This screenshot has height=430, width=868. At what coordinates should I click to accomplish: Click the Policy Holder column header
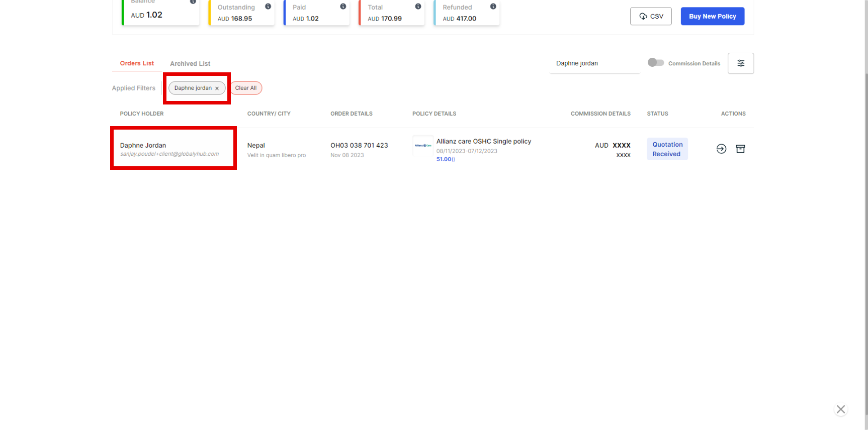tap(142, 114)
